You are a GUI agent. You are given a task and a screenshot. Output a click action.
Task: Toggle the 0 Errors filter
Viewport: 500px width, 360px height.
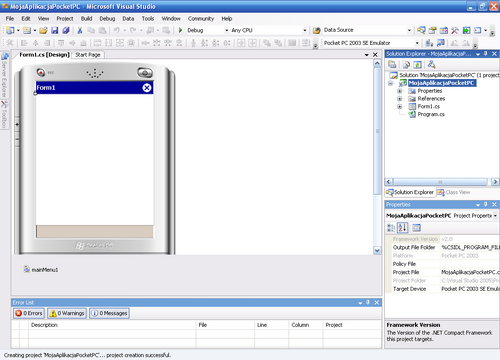click(x=29, y=313)
